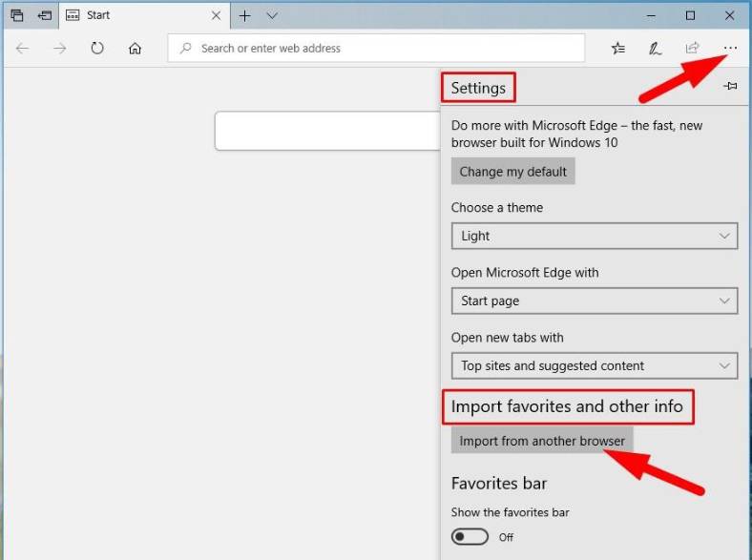Click Import from another browser button
752x560 pixels.
pos(542,441)
